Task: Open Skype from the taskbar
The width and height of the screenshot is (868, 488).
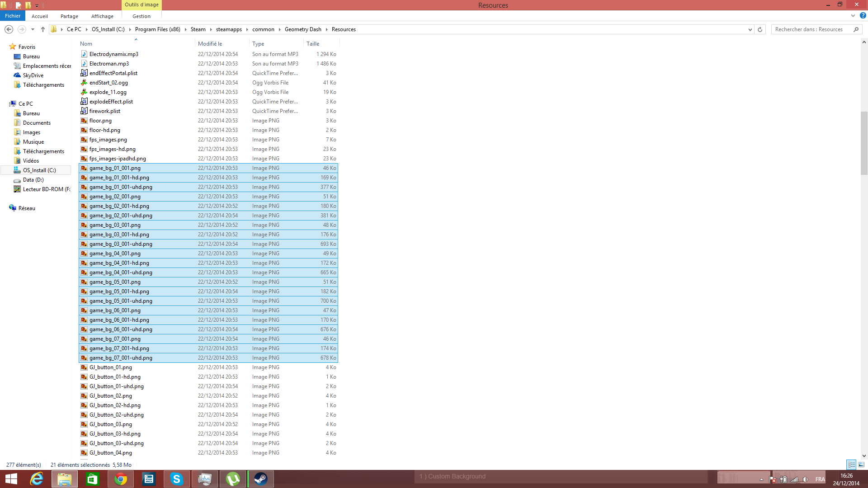Action: [x=176, y=479]
